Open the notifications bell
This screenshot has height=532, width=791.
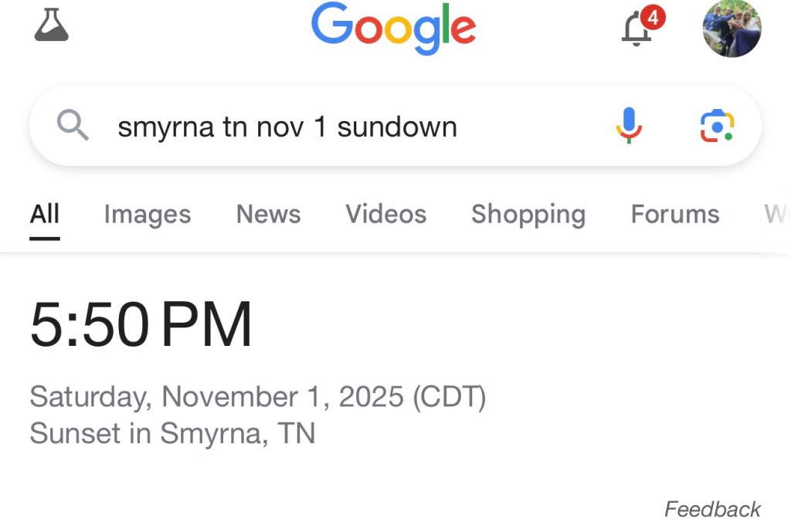637,30
